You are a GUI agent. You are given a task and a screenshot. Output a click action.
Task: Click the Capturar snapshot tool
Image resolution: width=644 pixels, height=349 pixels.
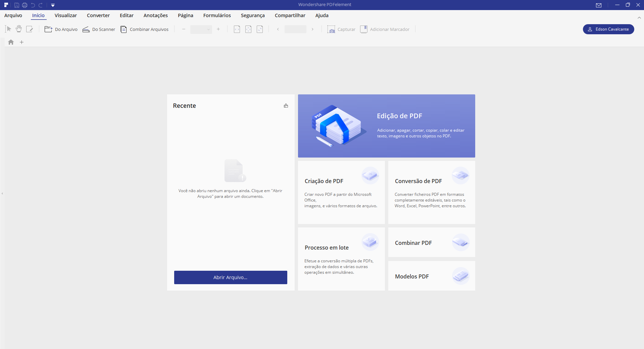(341, 30)
